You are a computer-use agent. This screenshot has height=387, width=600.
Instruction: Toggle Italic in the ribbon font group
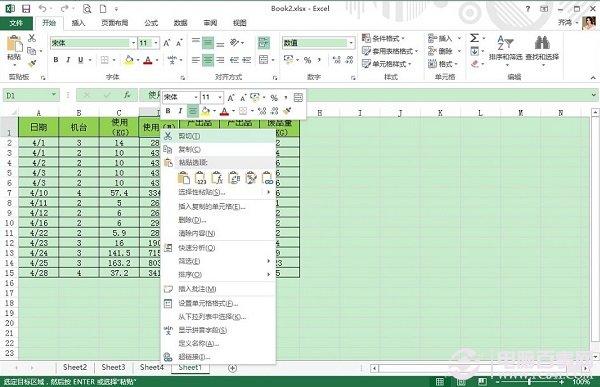coord(68,60)
